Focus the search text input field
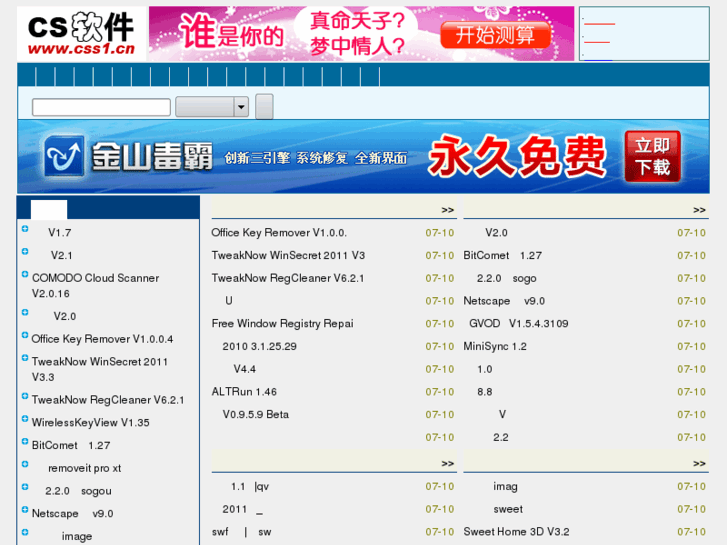Viewport: 727px width, 545px height. click(101, 107)
